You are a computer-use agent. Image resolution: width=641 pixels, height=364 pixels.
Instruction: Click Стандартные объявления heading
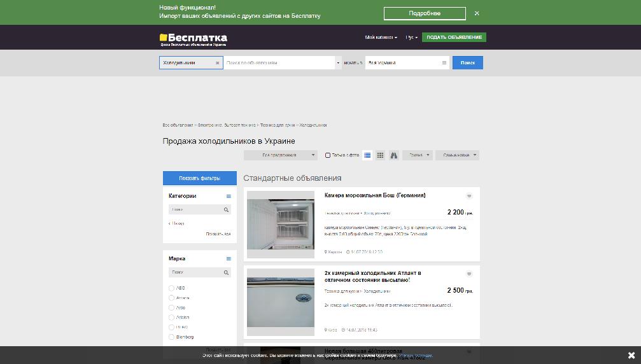point(292,178)
